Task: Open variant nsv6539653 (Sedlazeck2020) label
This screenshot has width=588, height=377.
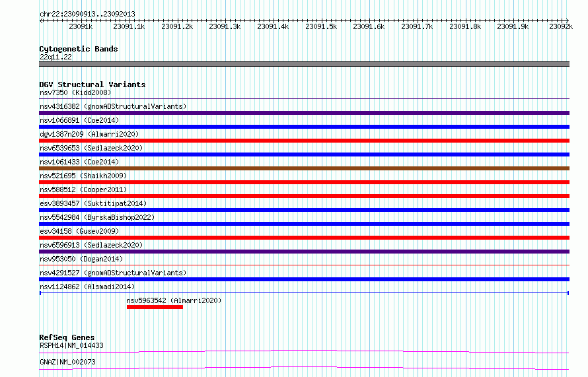Action: (x=91, y=148)
